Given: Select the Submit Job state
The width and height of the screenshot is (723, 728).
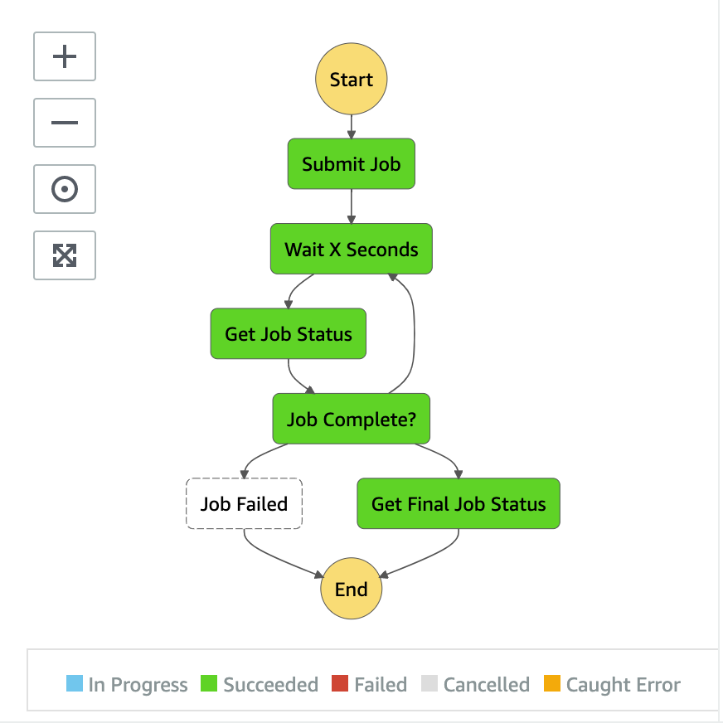Looking at the screenshot, I should click(351, 164).
